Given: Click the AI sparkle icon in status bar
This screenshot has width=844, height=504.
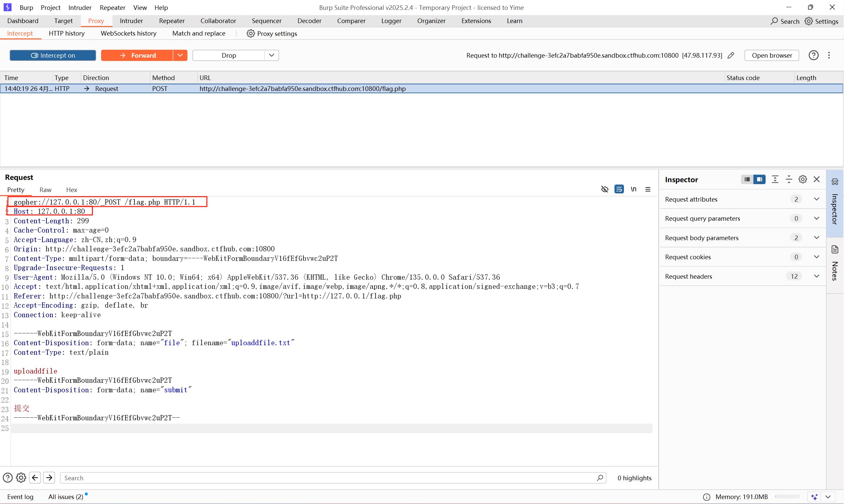Looking at the screenshot, I should [814, 497].
